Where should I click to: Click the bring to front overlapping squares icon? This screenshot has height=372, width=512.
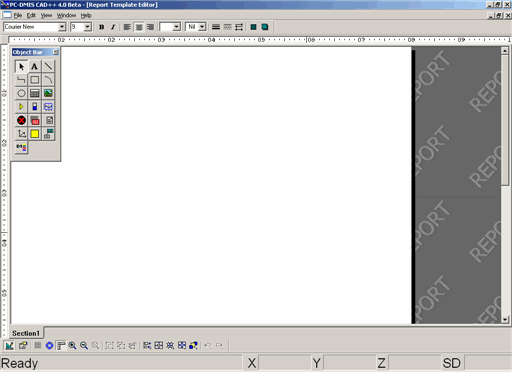[x=193, y=345]
